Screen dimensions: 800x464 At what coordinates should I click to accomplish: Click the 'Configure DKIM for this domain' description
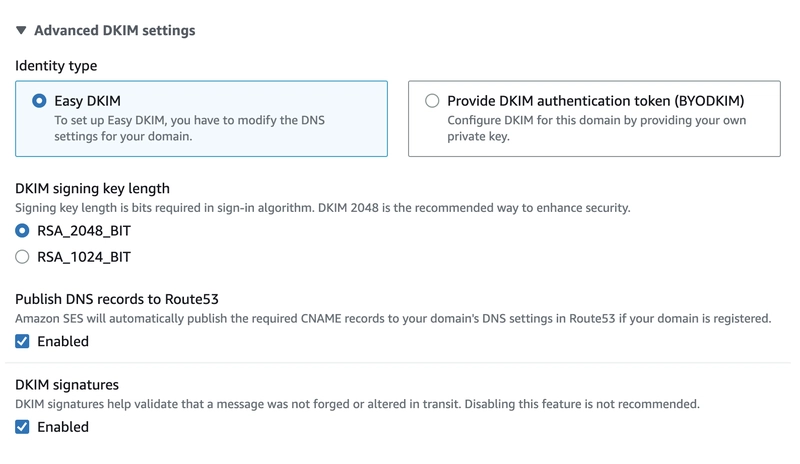pyautogui.click(x=596, y=128)
